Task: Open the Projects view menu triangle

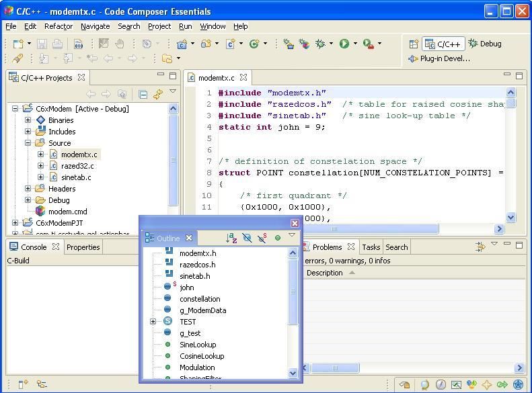Action: (173, 91)
